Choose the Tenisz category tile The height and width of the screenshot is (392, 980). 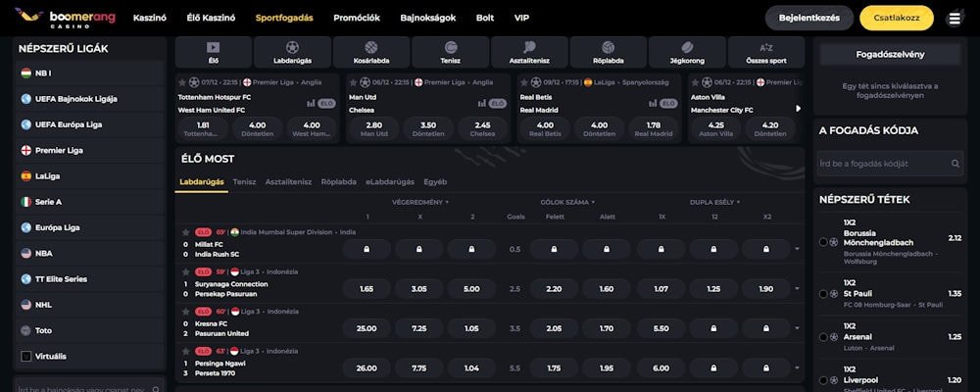450,52
